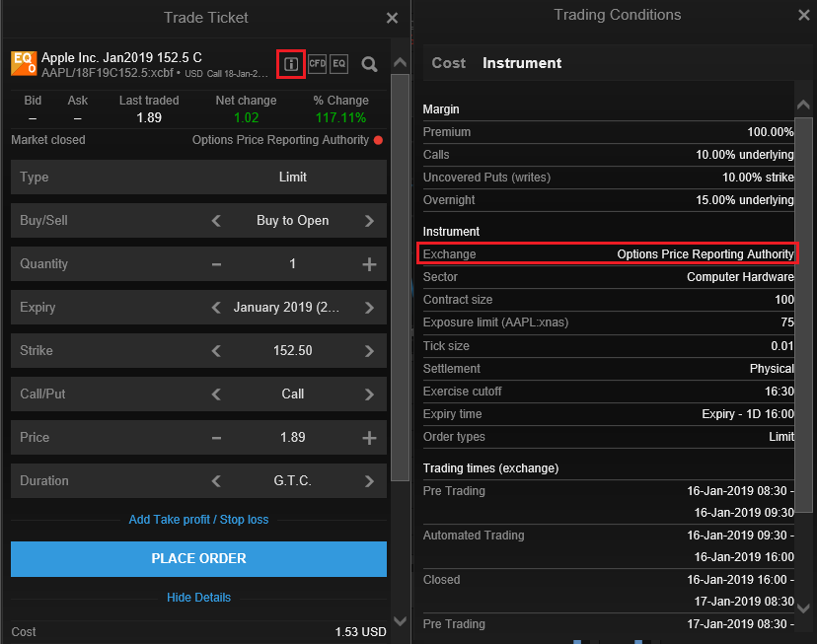This screenshot has height=644, width=817.
Task: Select next Buy/Sell option arrow
Action: point(369,221)
